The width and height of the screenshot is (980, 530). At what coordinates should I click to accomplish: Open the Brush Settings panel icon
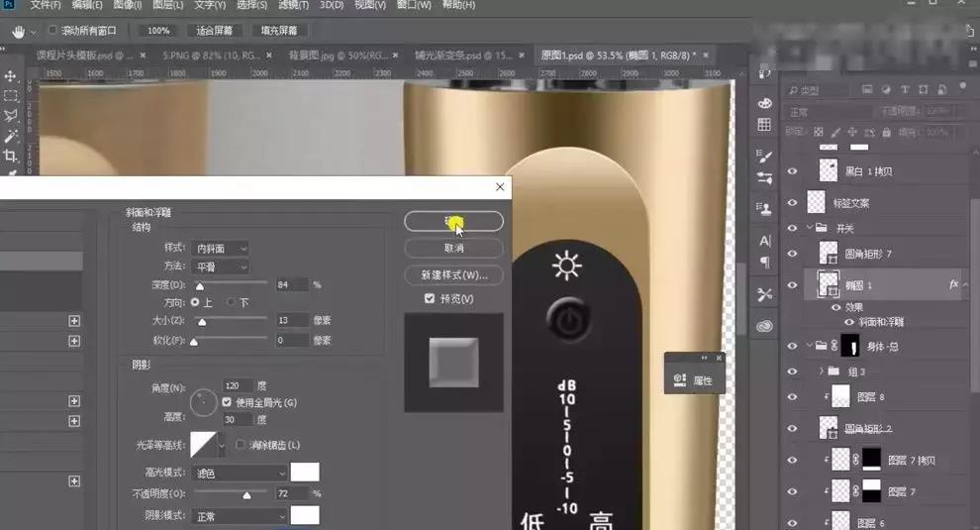tap(764, 157)
